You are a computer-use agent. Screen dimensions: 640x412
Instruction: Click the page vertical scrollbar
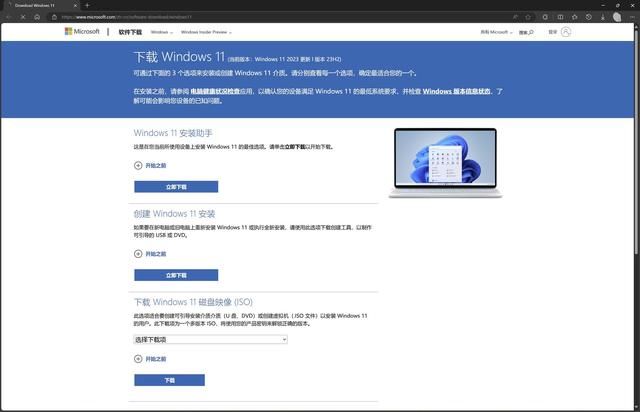[x=637, y=143]
